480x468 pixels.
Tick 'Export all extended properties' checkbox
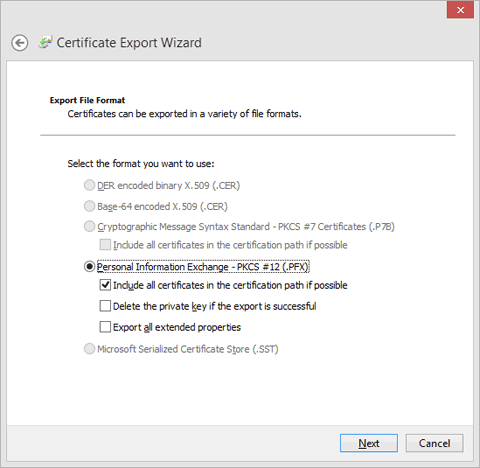(105, 327)
